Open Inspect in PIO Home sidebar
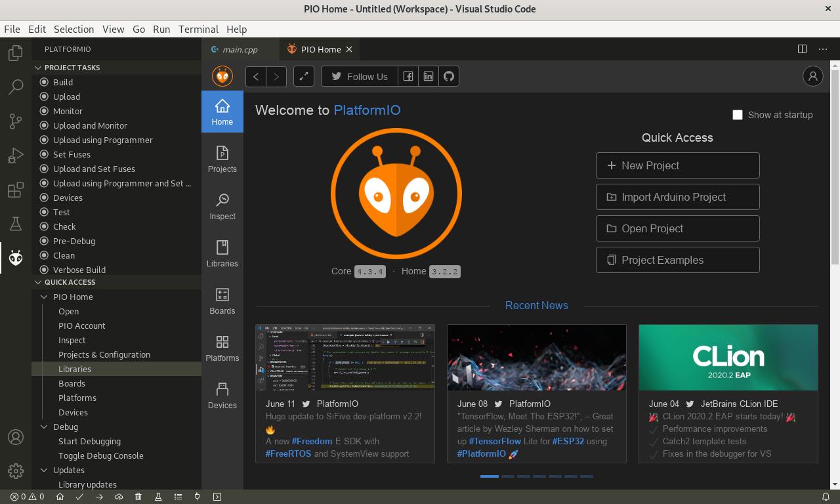The height and width of the screenshot is (504, 840). coord(222,207)
